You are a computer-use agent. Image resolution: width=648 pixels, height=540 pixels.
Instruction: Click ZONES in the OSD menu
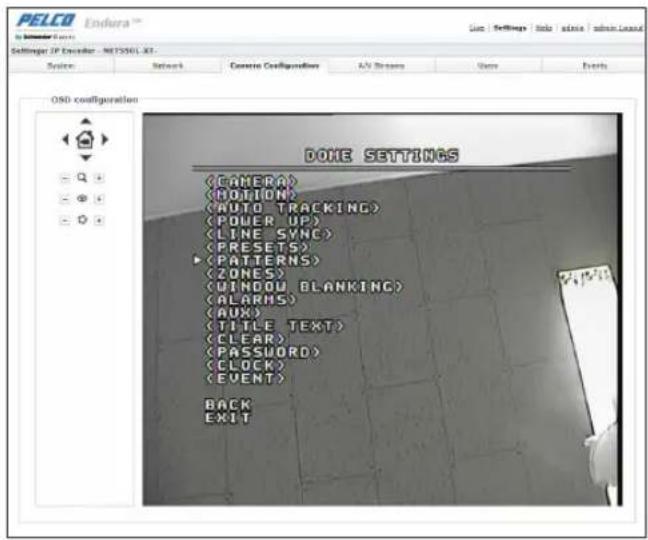(245, 274)
